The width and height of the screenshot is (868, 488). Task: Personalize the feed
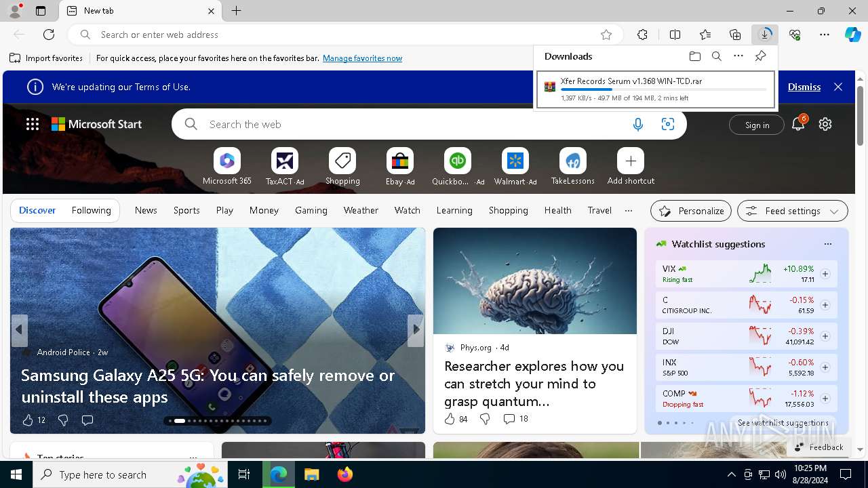691,211
